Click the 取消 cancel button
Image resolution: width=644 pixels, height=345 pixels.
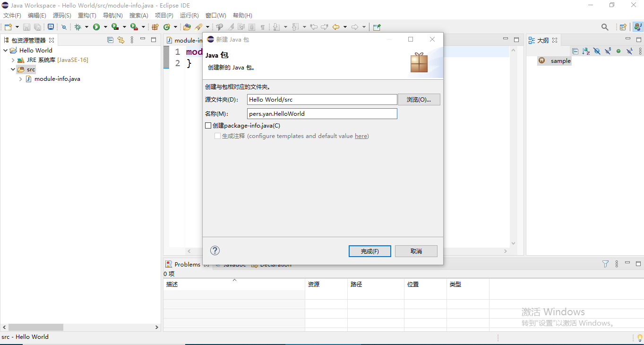tap(416, 251)
